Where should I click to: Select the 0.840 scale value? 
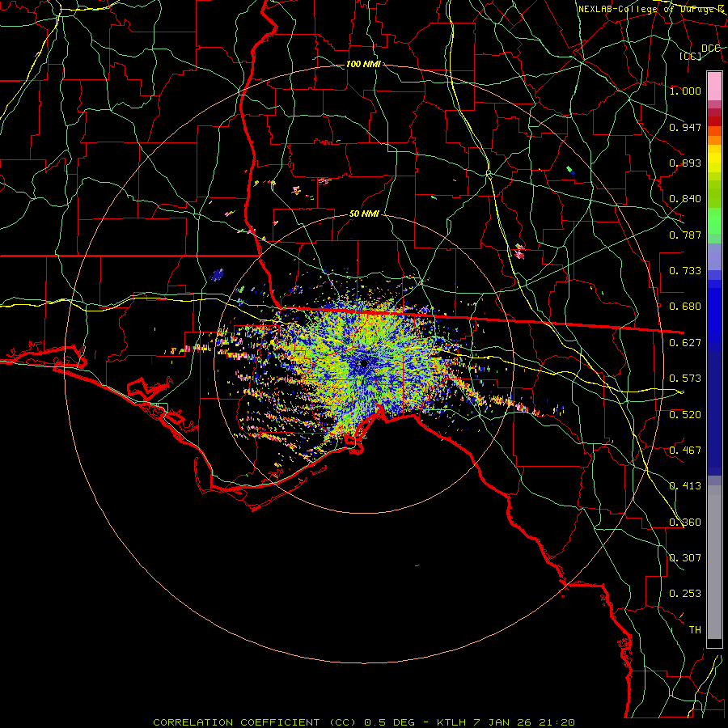tap(685, 199)
